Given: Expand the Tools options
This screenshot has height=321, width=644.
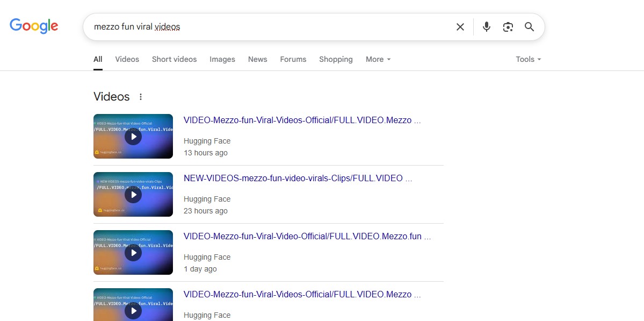Looking at the screenshot, I should click(527, 59).
